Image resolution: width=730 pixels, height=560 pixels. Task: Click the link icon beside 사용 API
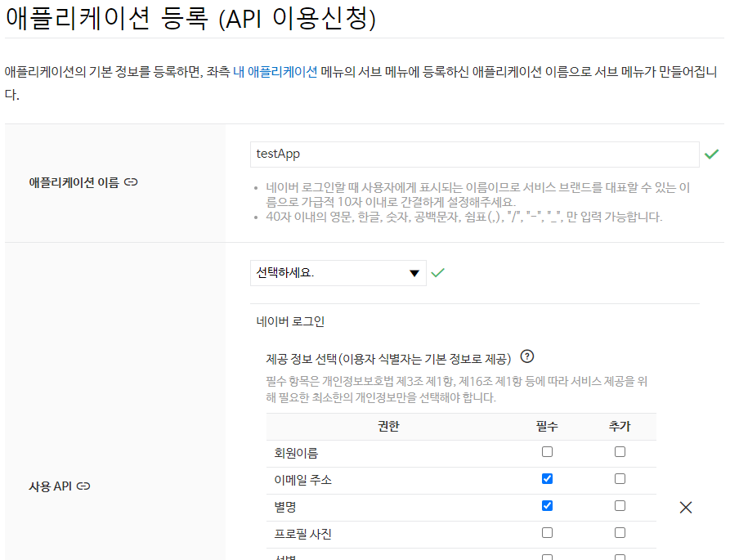(83, 486)
